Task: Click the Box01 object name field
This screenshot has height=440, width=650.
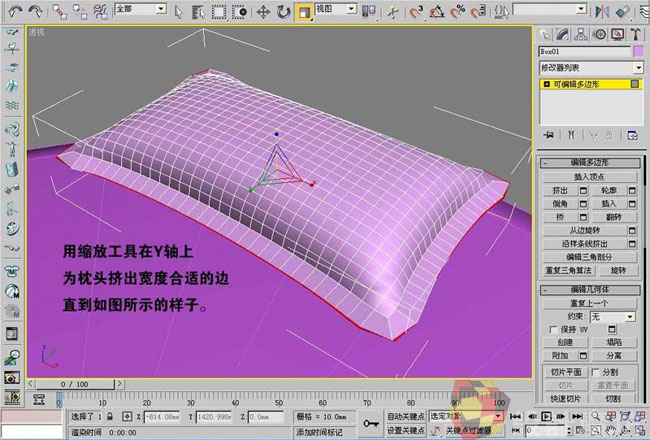Action: [585, 51]
